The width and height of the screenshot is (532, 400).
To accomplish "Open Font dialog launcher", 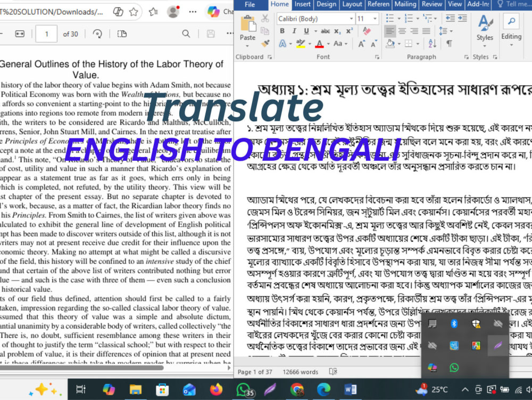I will tap(377, 58).
